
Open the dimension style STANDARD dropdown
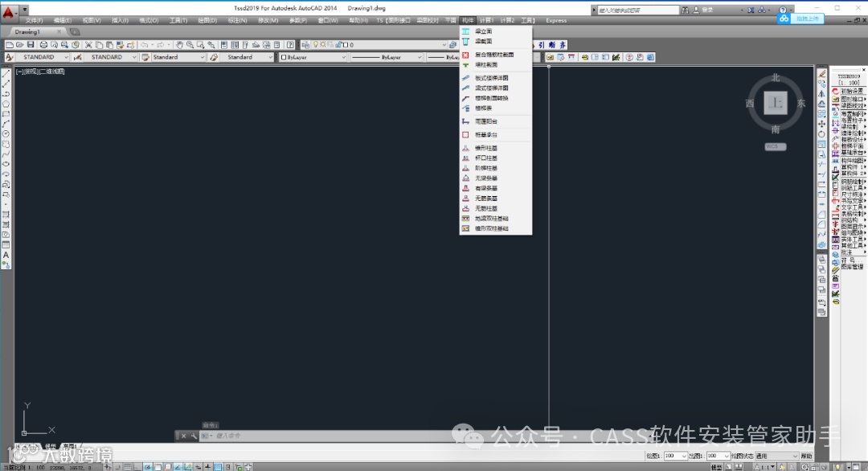pyautogui.click(x=111, y=57)
